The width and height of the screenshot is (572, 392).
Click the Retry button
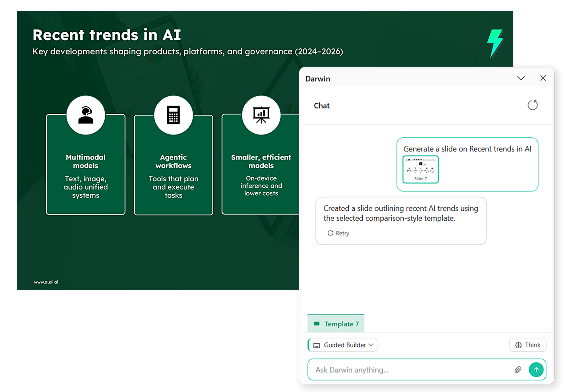pyautogui.click(x=338, y=233)
